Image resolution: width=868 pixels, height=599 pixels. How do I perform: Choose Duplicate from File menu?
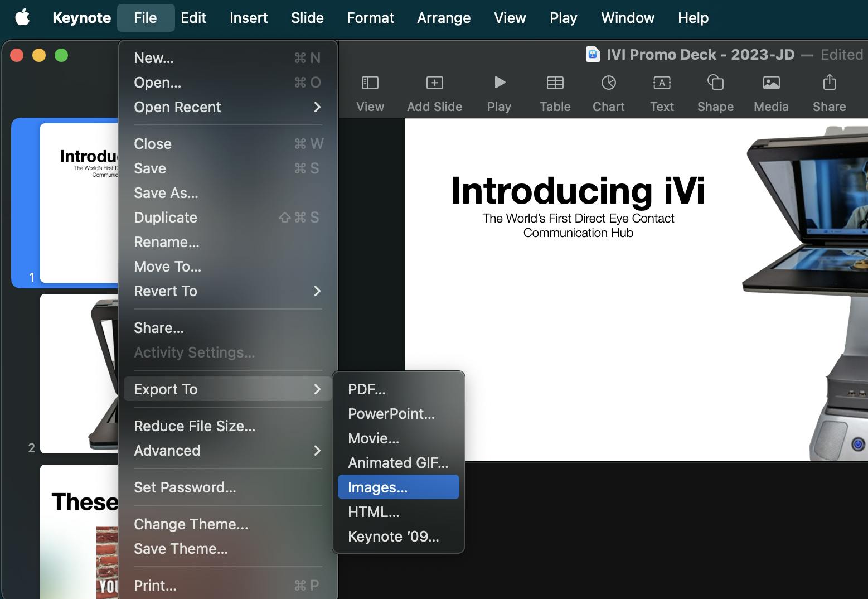(227, 218)
